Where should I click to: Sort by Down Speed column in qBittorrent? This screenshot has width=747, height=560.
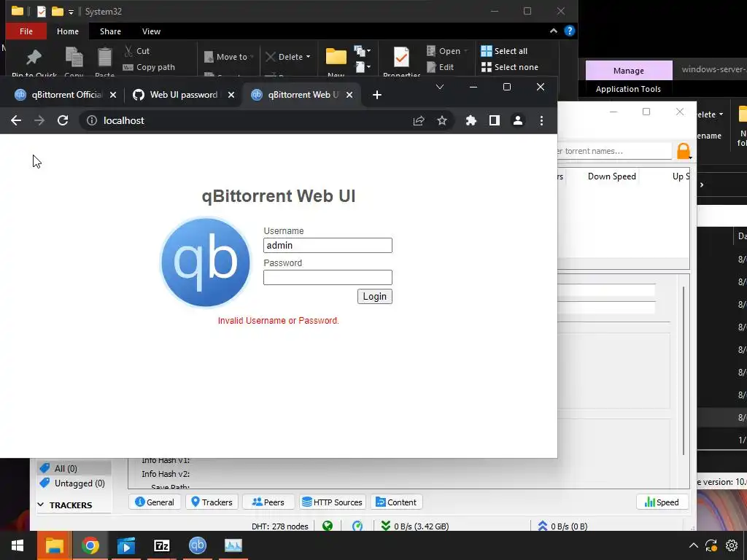(x=612, y=176)
